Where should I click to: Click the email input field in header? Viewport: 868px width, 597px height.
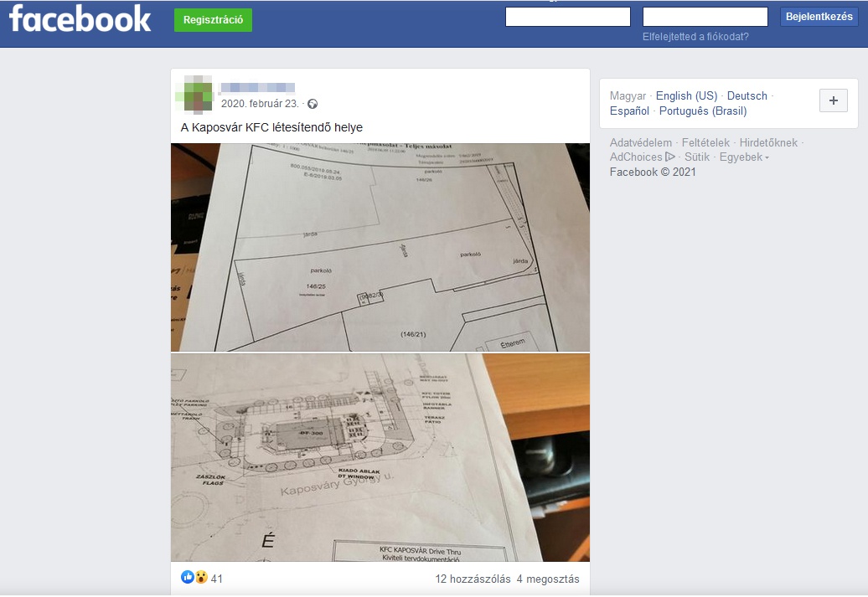tap(568, 17)
